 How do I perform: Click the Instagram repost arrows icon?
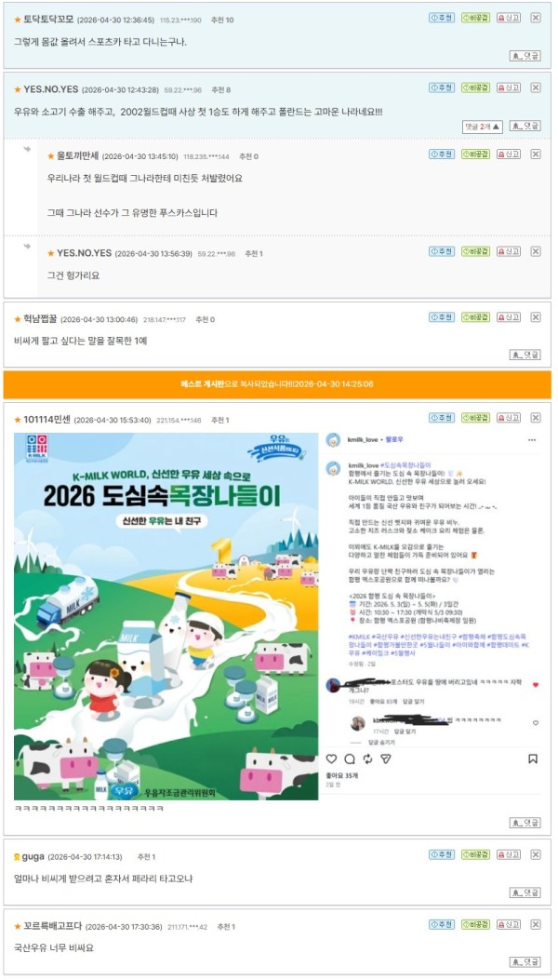[x=368, y=758]
